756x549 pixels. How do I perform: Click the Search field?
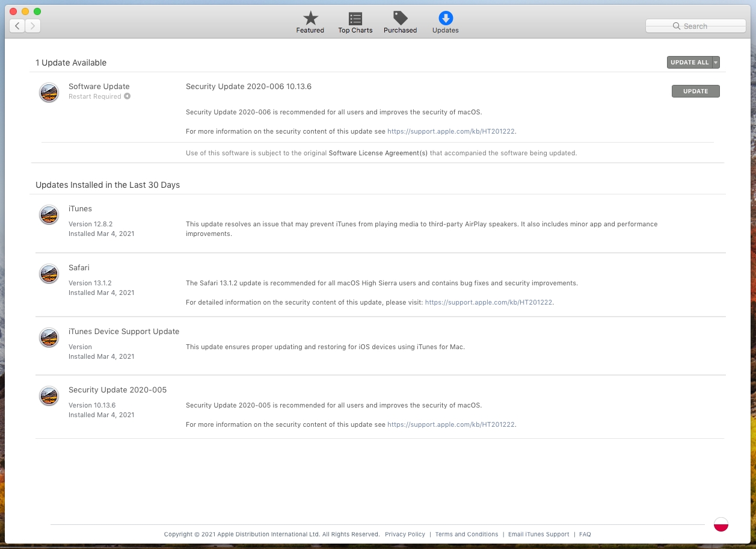[696, 26]
